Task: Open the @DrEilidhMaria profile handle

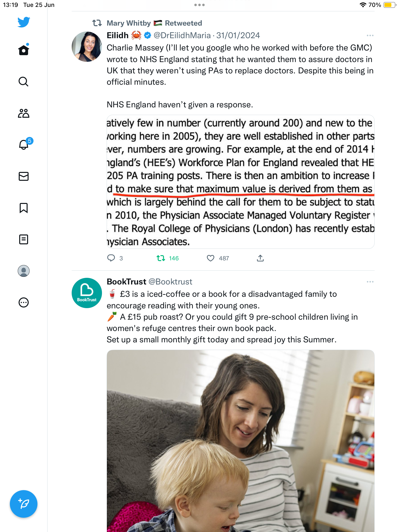Action: 182,35
